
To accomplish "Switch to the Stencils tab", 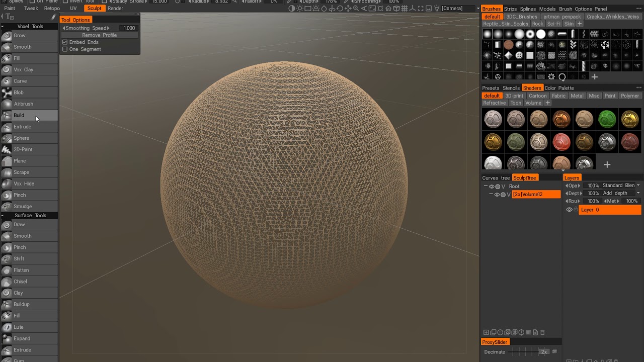I will (x=511, y=88).
